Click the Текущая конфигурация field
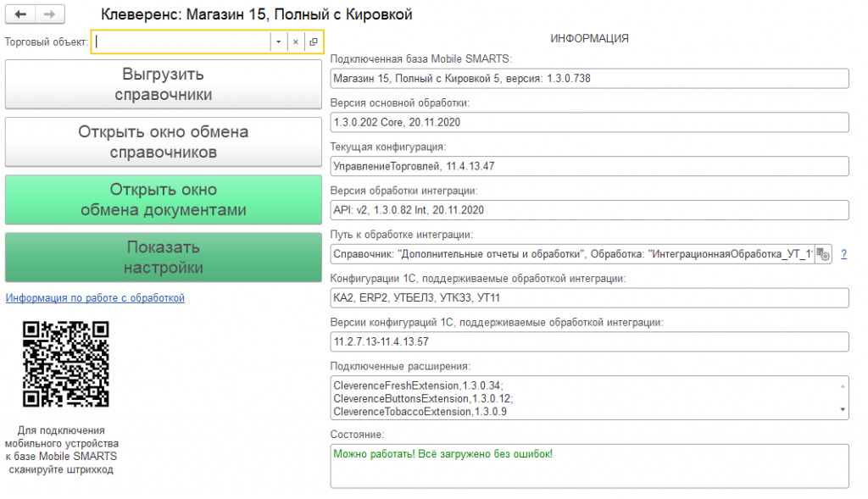 (x=590, y=166)
